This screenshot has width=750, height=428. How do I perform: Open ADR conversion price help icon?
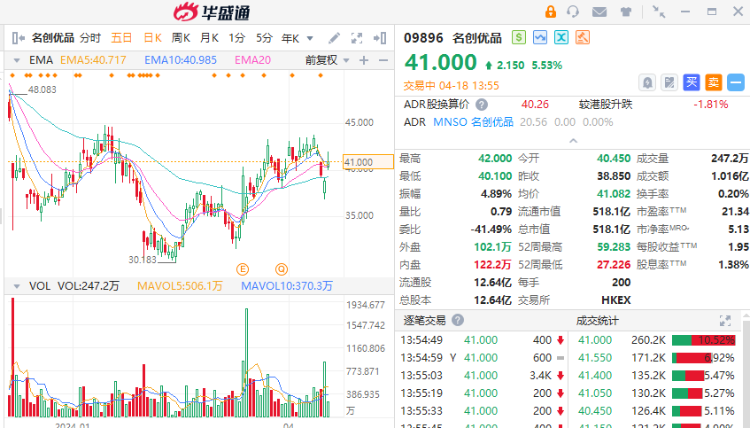pos(482,104)
